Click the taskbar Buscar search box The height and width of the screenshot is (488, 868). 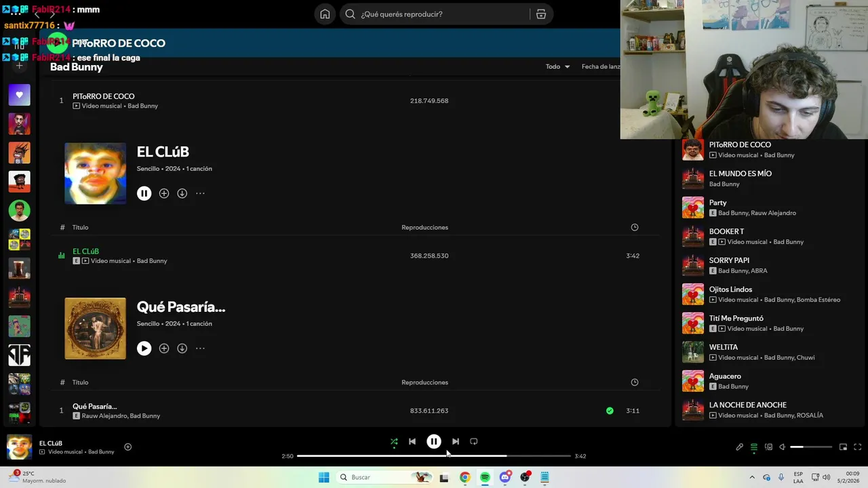(385, 477)
